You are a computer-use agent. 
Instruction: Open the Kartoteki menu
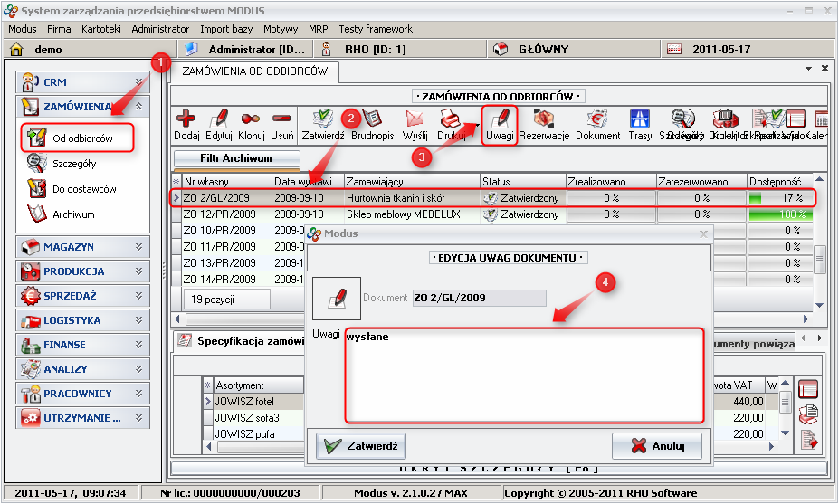tap(100, 29)
